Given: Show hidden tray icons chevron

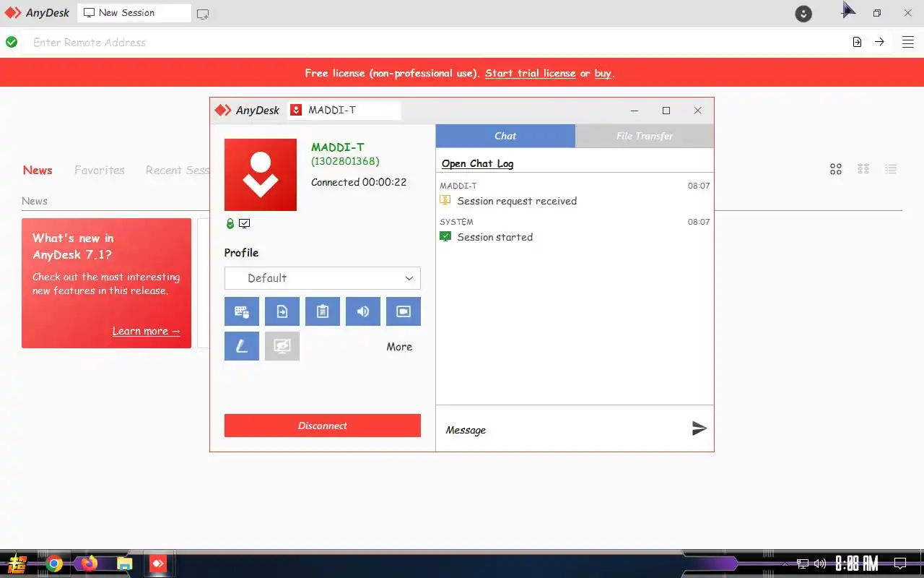Looking at the screenshot, I should pyautogui.click(x=785, y=564).
